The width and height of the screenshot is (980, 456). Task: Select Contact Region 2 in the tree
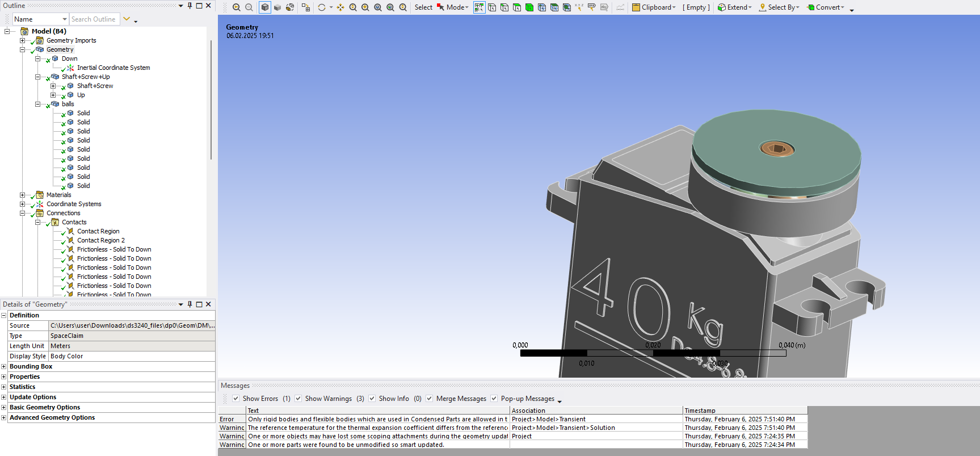pos(100,240)
